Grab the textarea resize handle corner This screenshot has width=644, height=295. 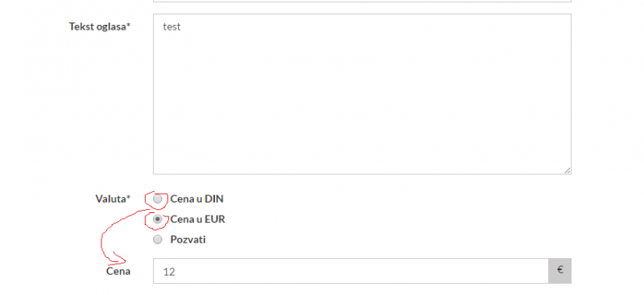coord(568,170)
